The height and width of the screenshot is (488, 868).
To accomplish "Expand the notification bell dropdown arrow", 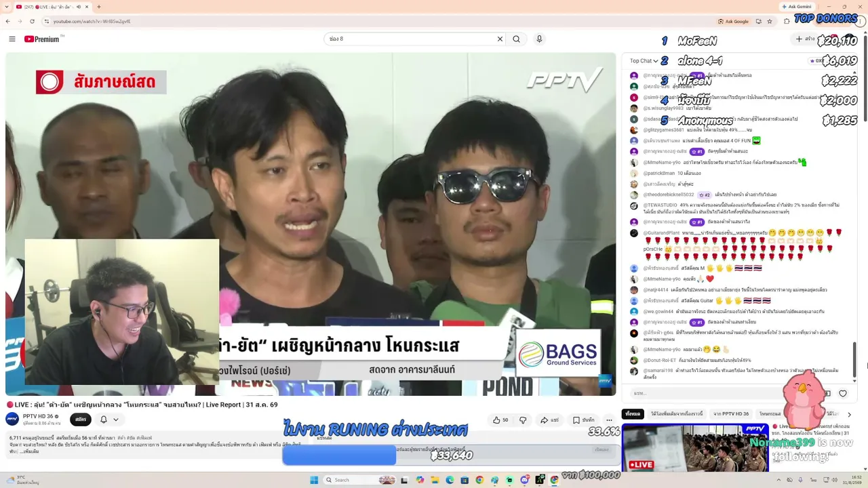I will (116, 420).
